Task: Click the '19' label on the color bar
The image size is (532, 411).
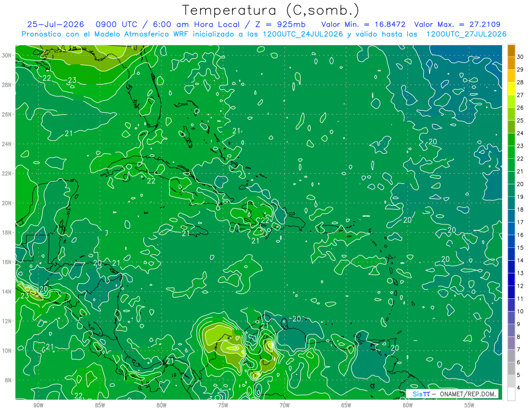Action: click(520, 196)
